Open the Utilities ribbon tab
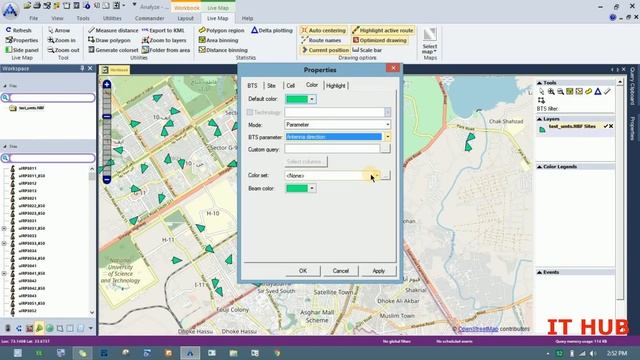Image resolution: width=640 pixels, height=360 pixels. [x=112, y=18]
